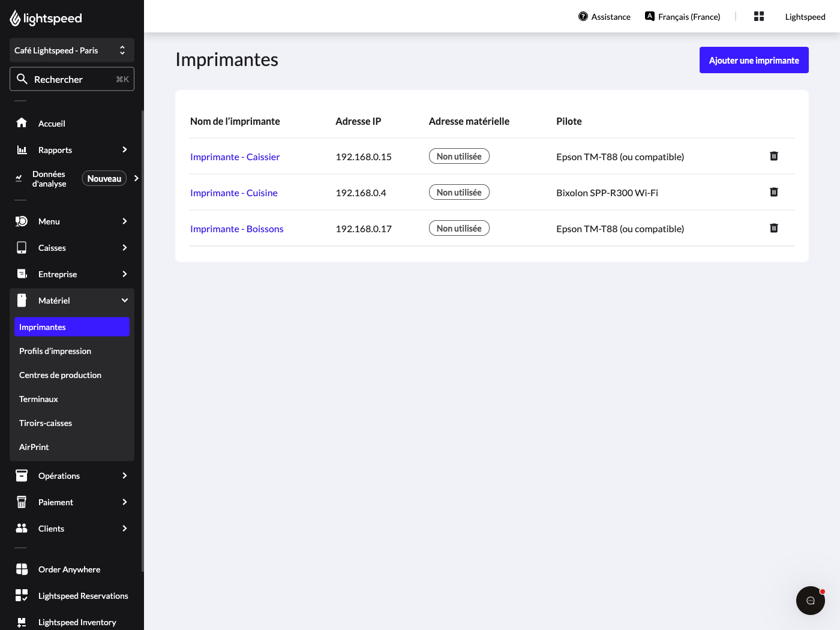Click the Clients people icon

pyautogui.click(x=22, y=529)
